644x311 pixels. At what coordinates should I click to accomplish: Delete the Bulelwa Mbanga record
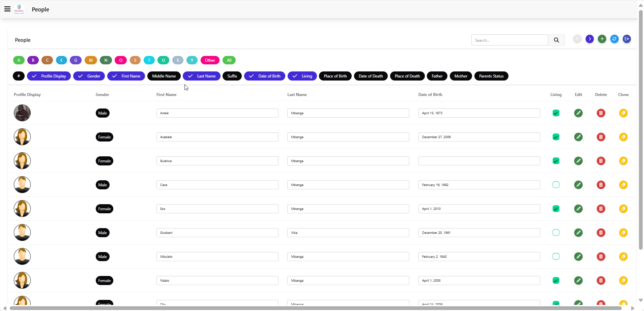tap(601, 161)
